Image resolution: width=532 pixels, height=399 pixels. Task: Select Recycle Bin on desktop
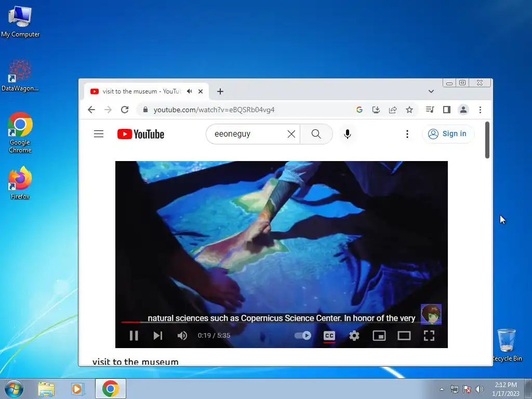pos(507,345)
